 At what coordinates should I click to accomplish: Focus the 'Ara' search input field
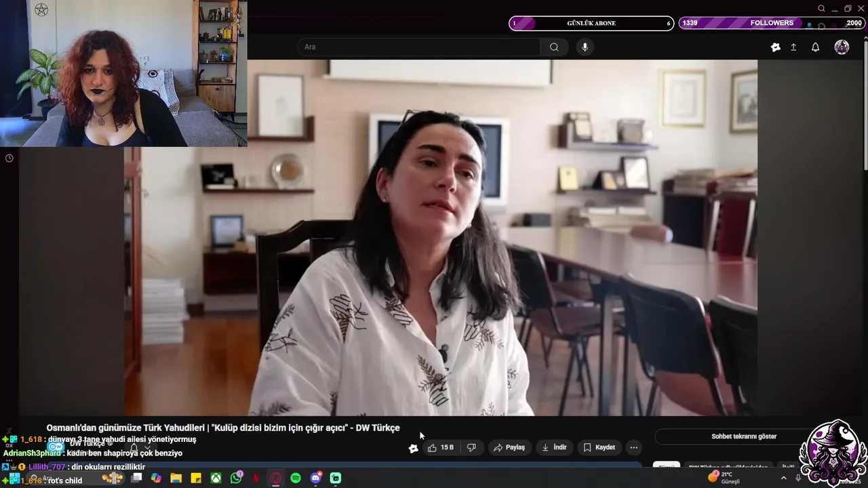click(x=418, y=47)
